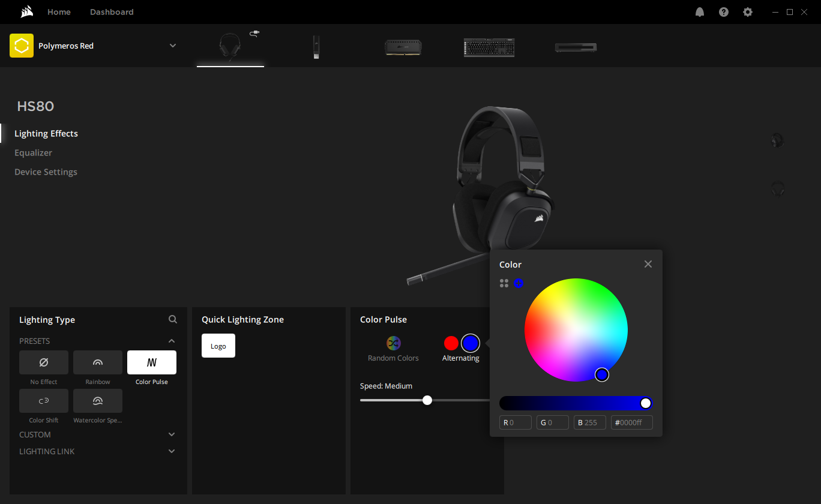Toggle the Logo lighting zone
The image size is (821, 504).
pyautogui.click(x=218, y=346)
